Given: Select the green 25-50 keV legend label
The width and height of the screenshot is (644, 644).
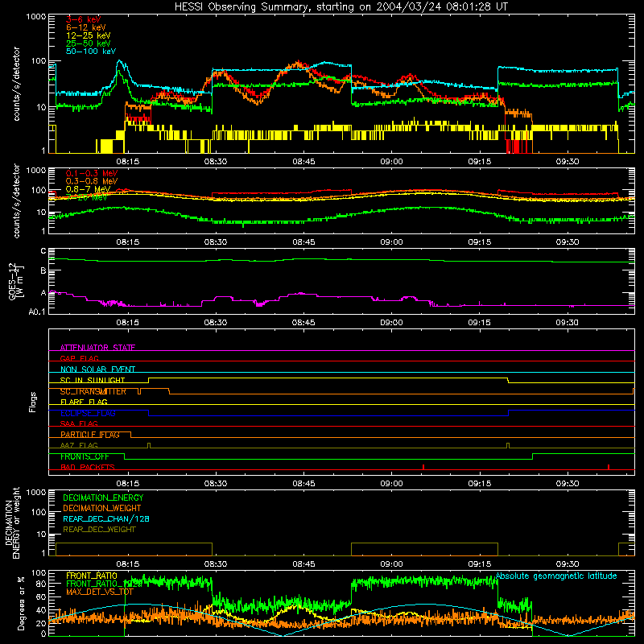Looking at the screenshot, I should tap(89, 43).
